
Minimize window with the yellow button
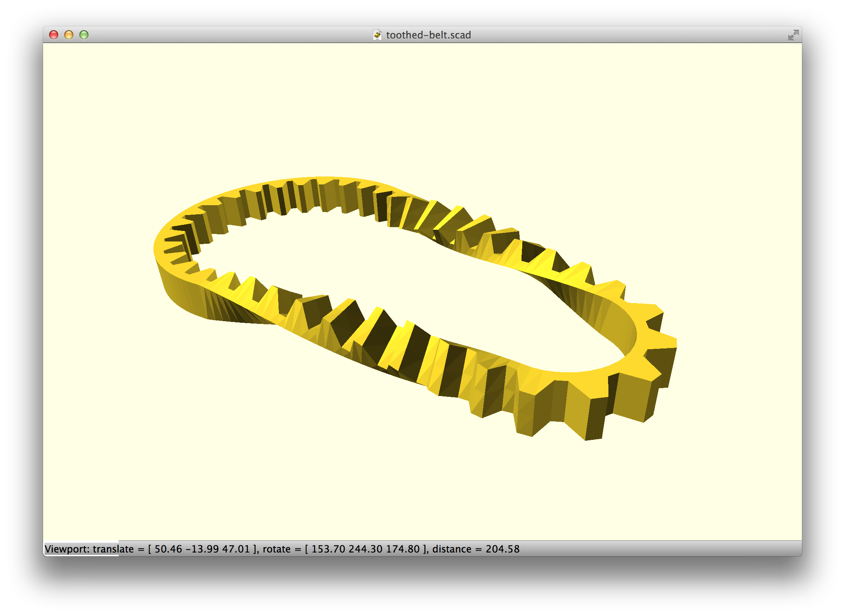(69, 35)
